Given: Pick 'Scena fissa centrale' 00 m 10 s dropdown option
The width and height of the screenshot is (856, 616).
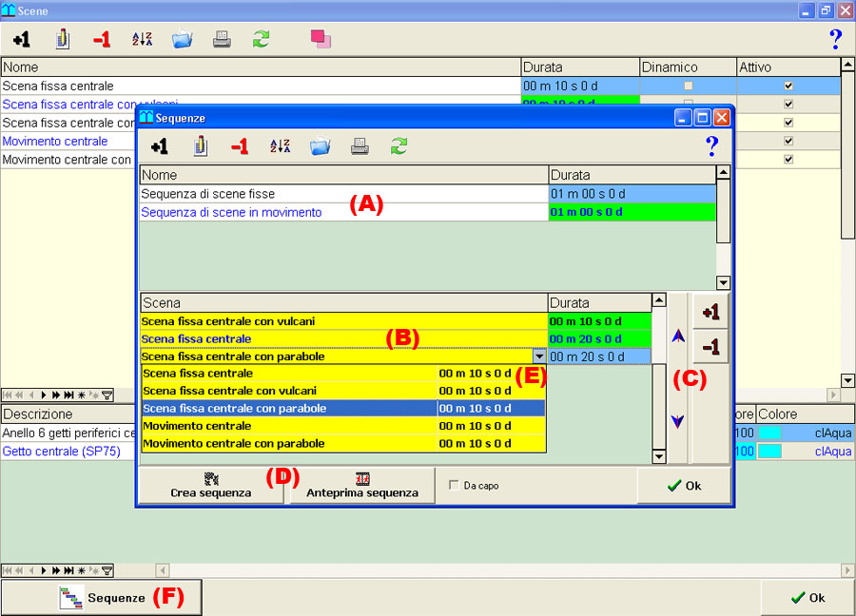Looking at the screenshot, I should (344, 374).
